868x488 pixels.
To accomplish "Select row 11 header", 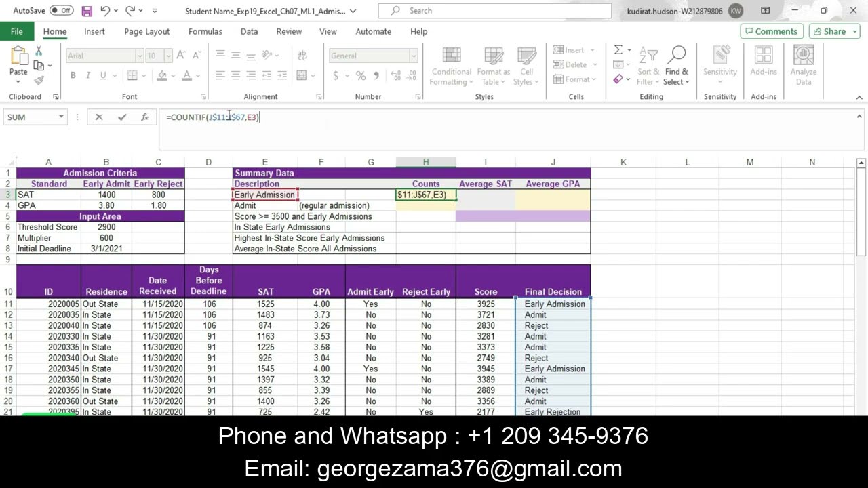I will pos(8,304).
